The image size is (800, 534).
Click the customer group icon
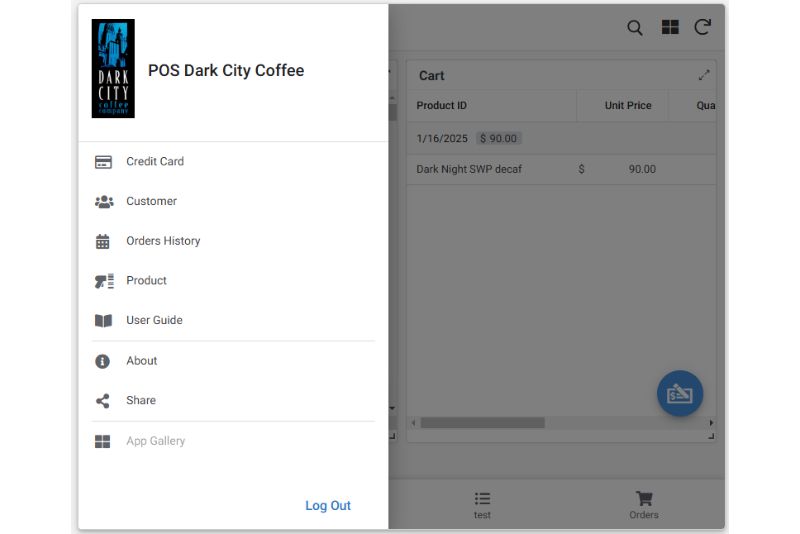pyautogui.click(x=104, y=201)
